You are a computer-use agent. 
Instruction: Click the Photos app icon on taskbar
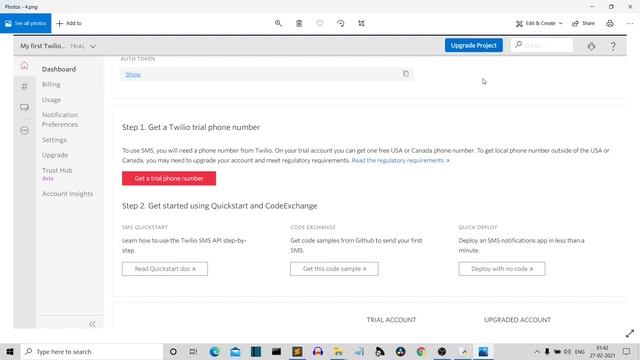[x=483, y=351]
